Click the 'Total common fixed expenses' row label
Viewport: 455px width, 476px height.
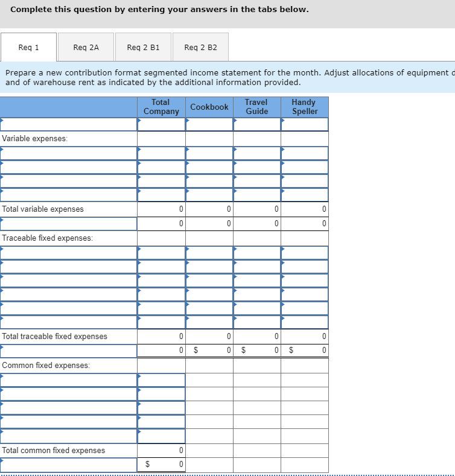point(54,450)
